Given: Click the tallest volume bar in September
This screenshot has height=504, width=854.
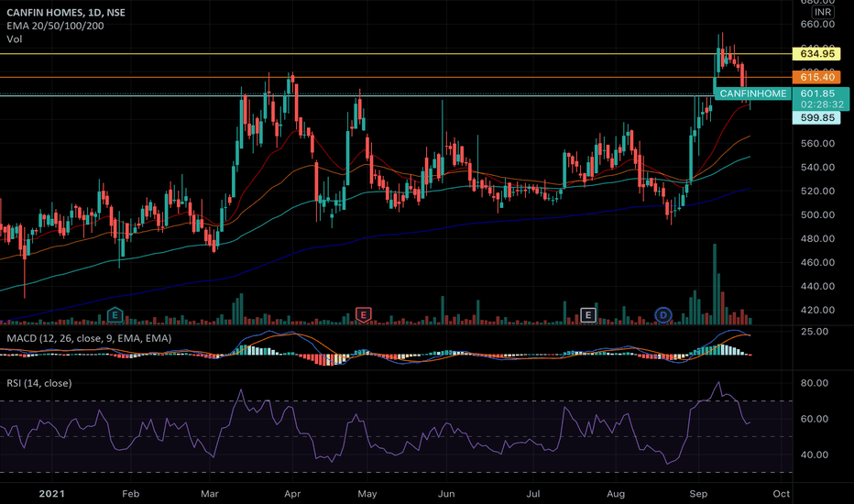Looking at the screenshot, I should 715,284.
